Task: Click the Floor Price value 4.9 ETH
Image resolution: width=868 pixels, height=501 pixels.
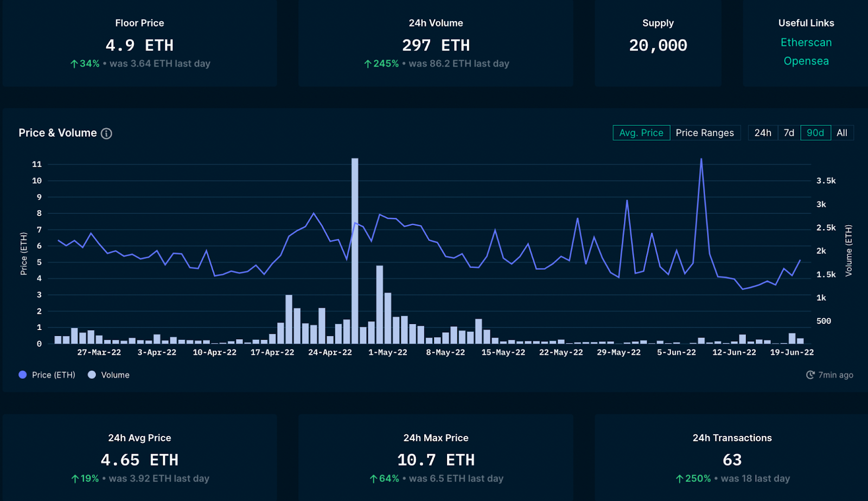Action: click(x=139, y=45)
